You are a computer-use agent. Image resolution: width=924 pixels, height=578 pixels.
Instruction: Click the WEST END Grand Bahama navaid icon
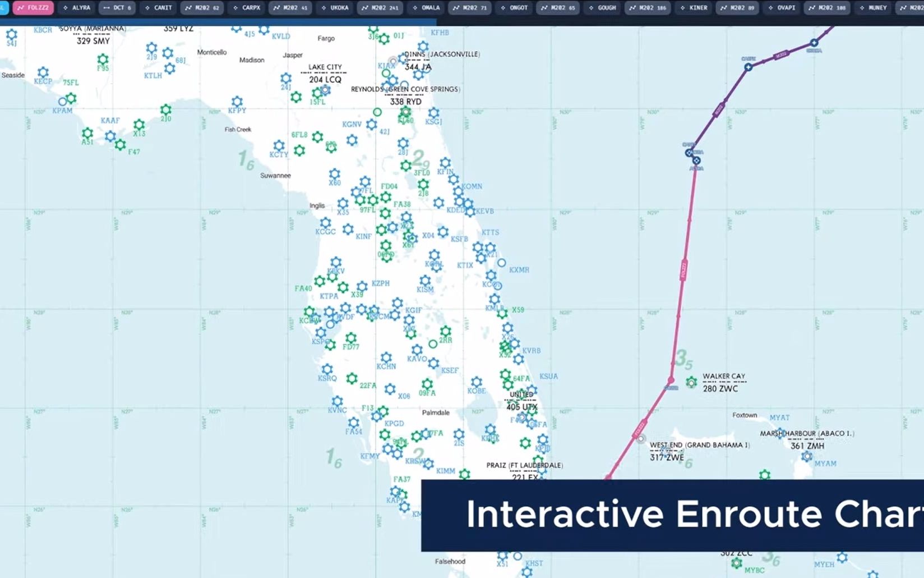641,438
